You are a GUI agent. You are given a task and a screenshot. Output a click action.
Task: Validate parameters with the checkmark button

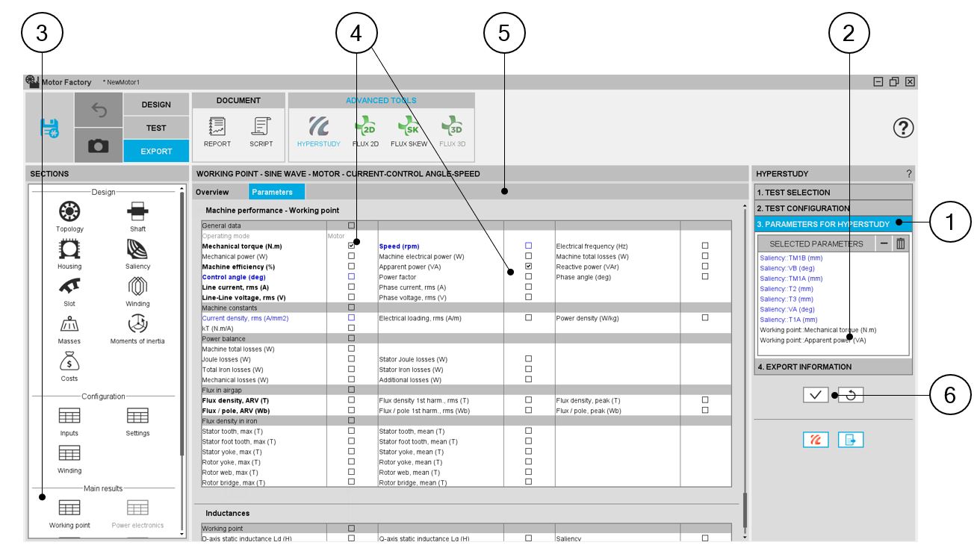pos(816,395)
